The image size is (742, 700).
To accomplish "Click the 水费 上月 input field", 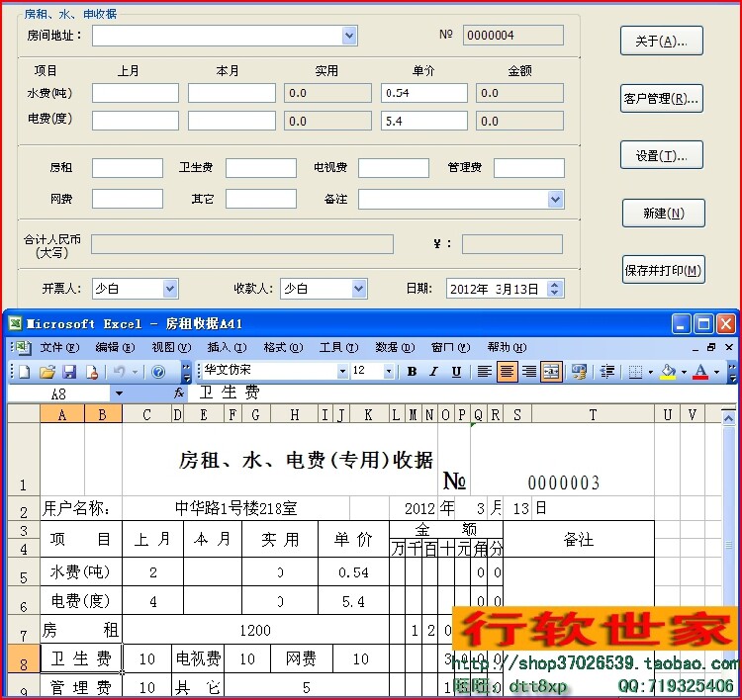I will pos(136,93).
